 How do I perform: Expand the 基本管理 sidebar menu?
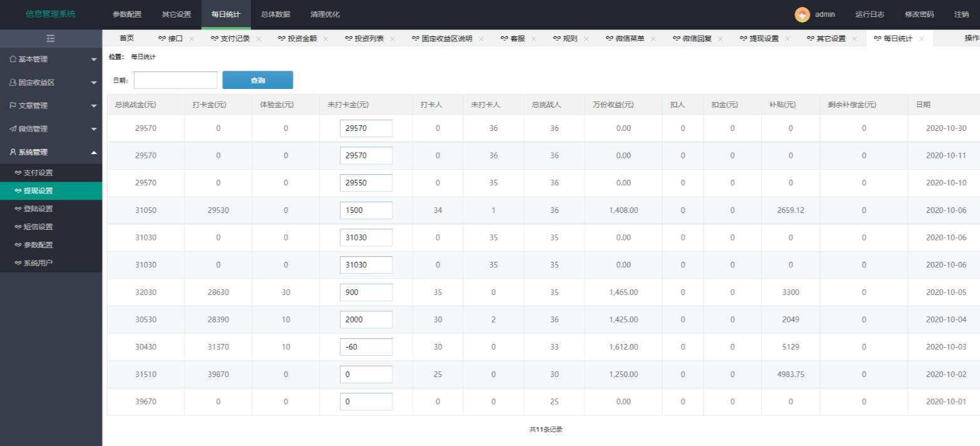(x=51, y=59)
